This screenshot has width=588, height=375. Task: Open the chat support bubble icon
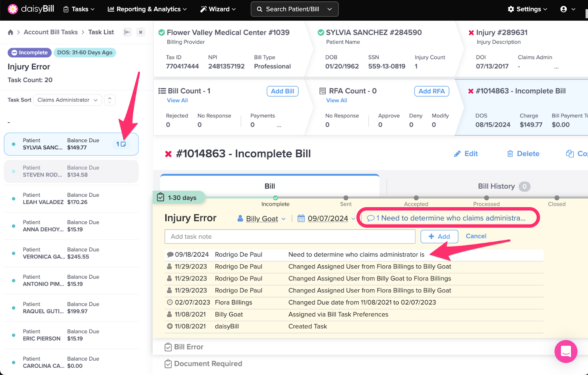tap(566, 351)
